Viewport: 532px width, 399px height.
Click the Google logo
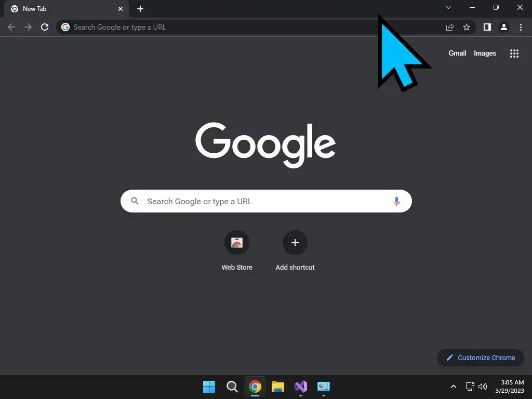265,145
